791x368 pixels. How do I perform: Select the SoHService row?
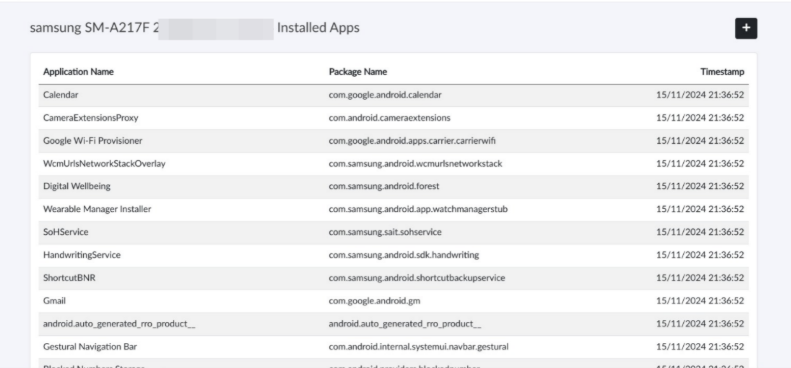coord(393,232)
